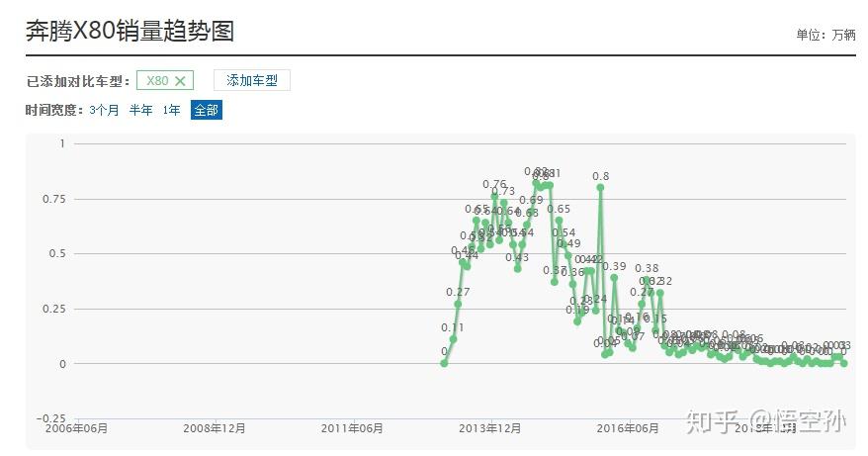Click the X80 model tag label
This screenshot has height=456, width=868.
point(157,81)
